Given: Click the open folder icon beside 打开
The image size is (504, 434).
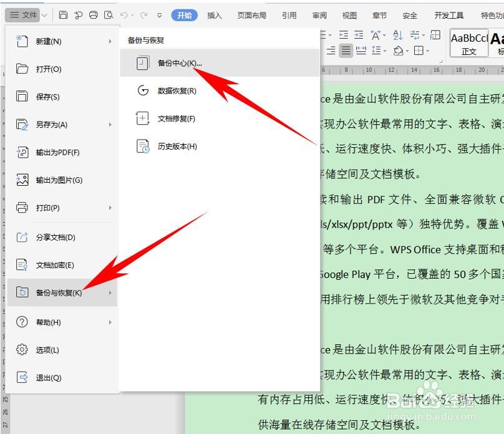Looking at the screenshot, I should (22, 69).
